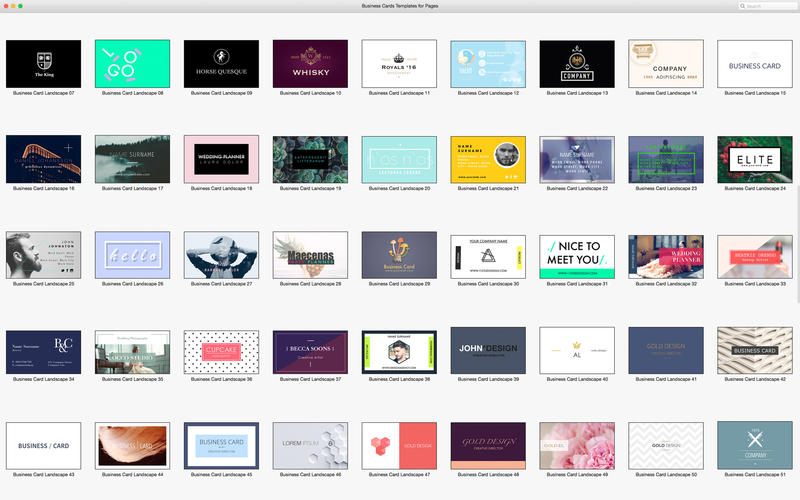The width and height of the screenshot is (800, 500).
Task: Choose cream Company Adipiscing template Landscape 14
Action: 666,64
